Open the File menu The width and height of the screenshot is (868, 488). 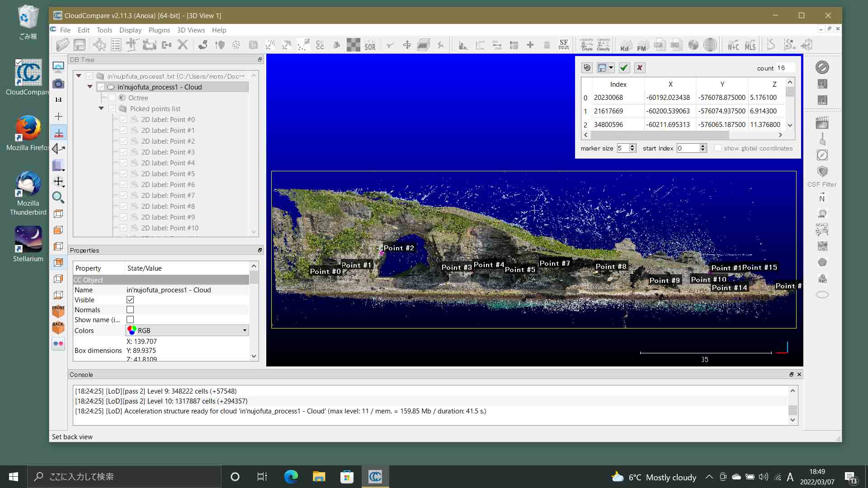click(x=65, y=30)
